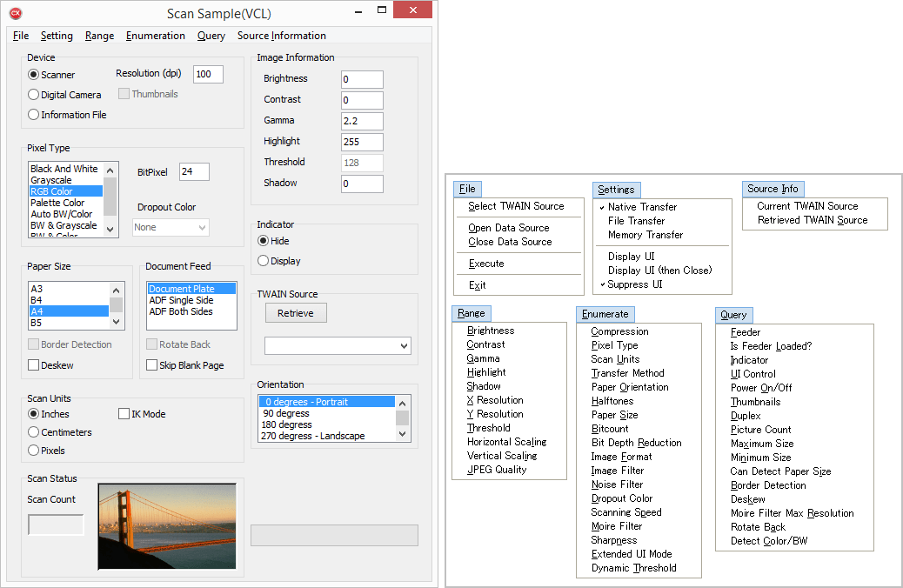This screenshot has width=903, height=588.
Task: Click the BitPixel input field
Action: pos(194,171)
